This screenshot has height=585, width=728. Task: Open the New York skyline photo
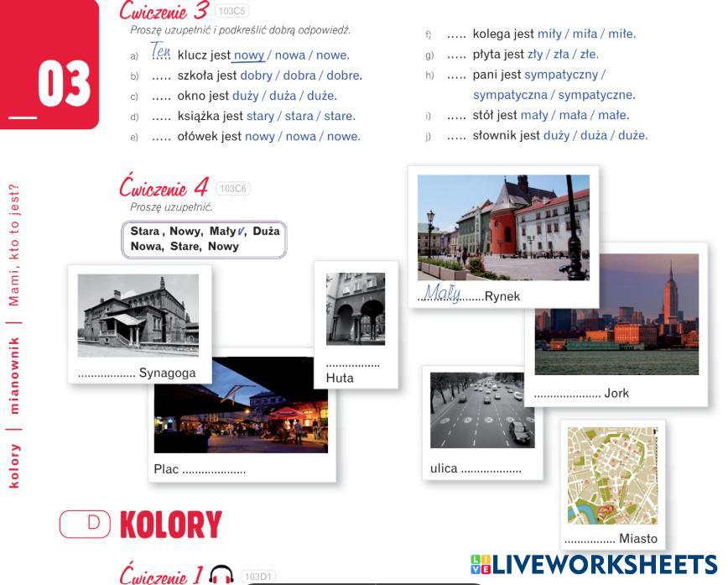[616, 314]
